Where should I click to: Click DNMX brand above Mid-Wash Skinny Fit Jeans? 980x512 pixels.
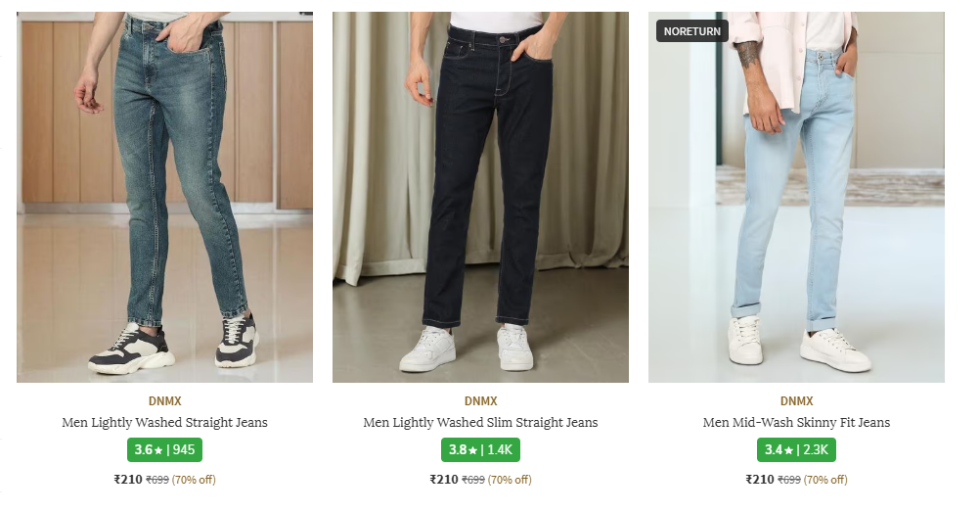click(x=796, y=401)
